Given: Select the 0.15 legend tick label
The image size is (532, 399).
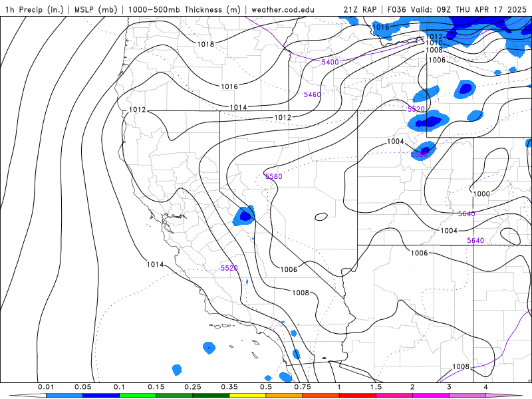Looking at the screenshot, I should [156, 387].
